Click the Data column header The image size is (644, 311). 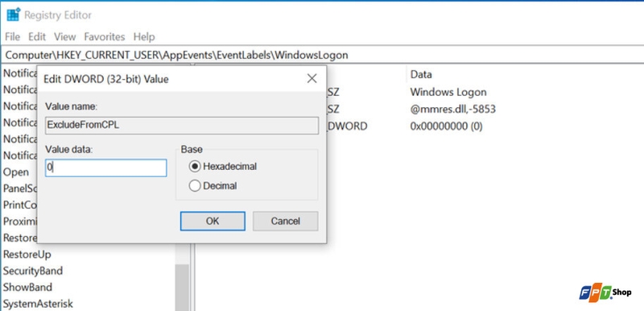click(421, 74)
